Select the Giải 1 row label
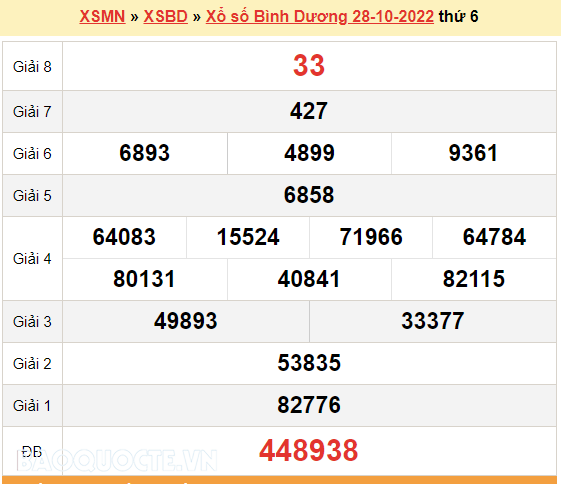The height and width of the screenshot is (484, 561). 32,406
